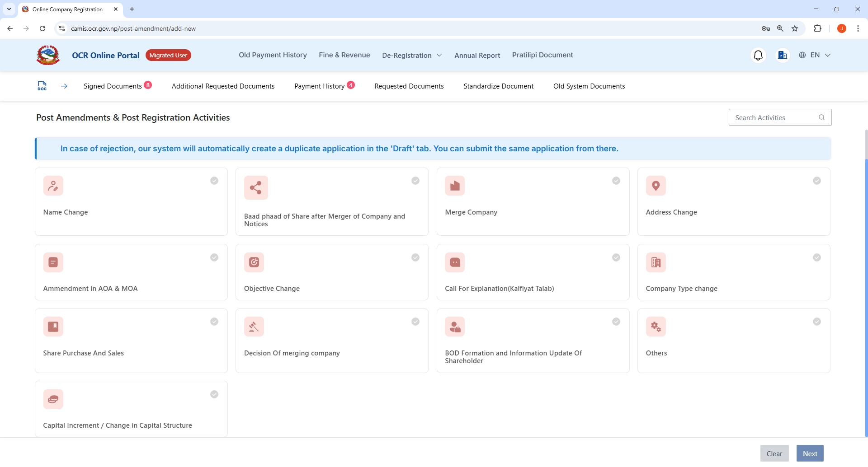Image resolution: width=868 pixels, height=467 pixels.
Task: Open the Annual Report menu item
Action: [477, 55]
